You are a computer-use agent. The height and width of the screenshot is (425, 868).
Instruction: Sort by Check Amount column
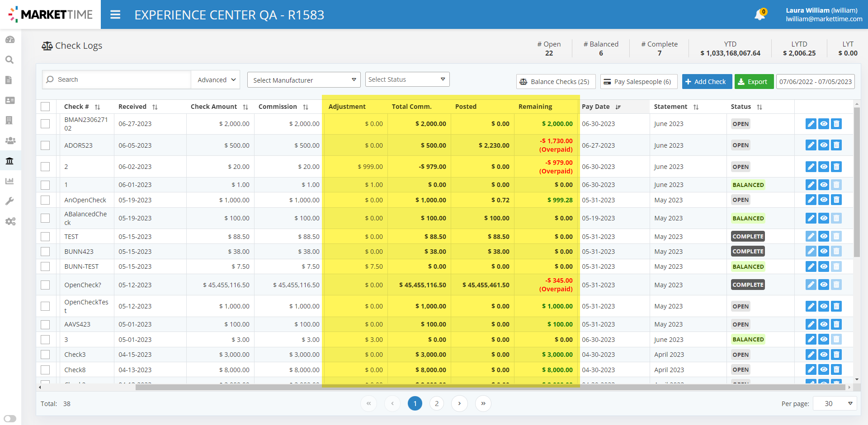coord(245,107)
